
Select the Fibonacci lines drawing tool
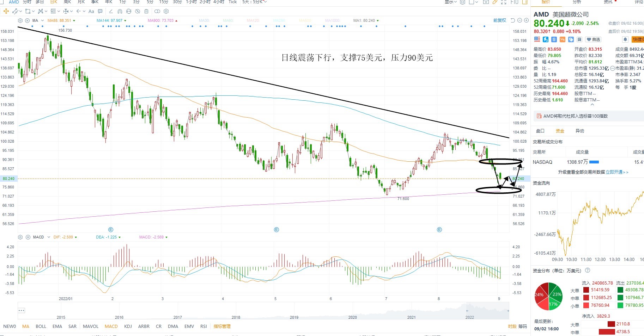click(53, 11)
